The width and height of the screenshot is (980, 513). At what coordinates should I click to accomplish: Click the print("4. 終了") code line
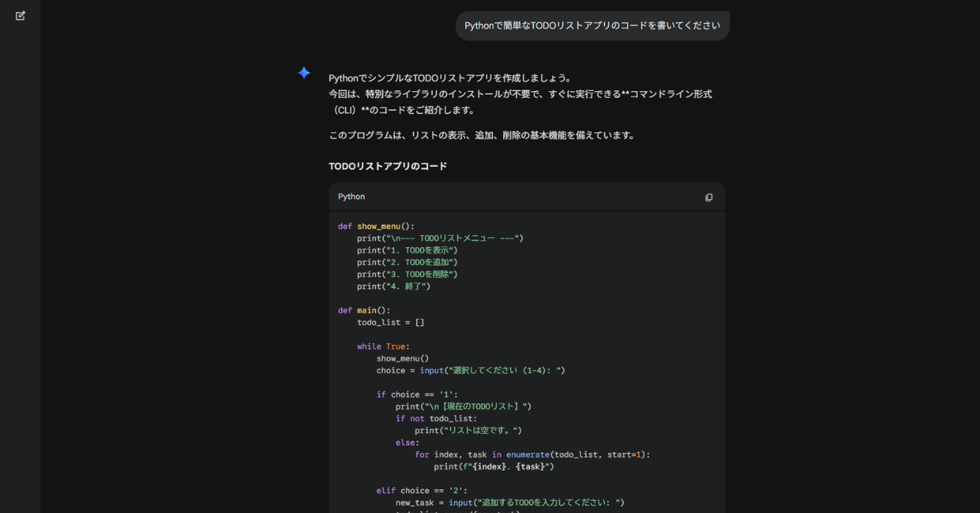tap(394, 286)
